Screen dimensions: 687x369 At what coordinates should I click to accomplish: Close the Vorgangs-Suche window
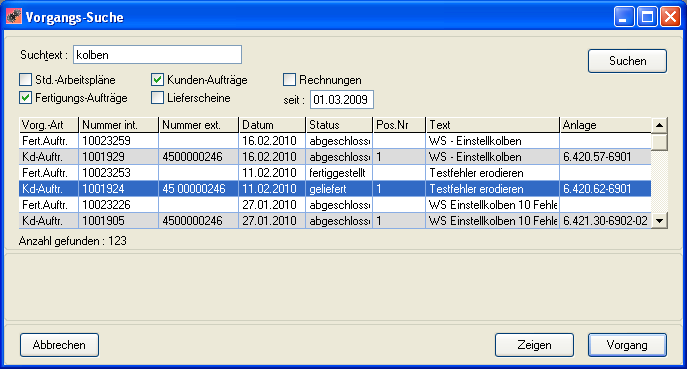click(670, 17)
